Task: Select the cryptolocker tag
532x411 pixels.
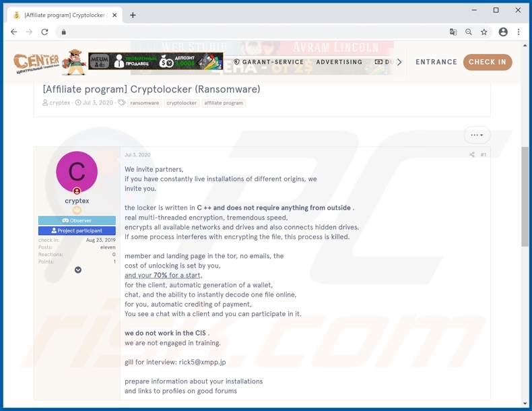Action: [x=182, y=103]
